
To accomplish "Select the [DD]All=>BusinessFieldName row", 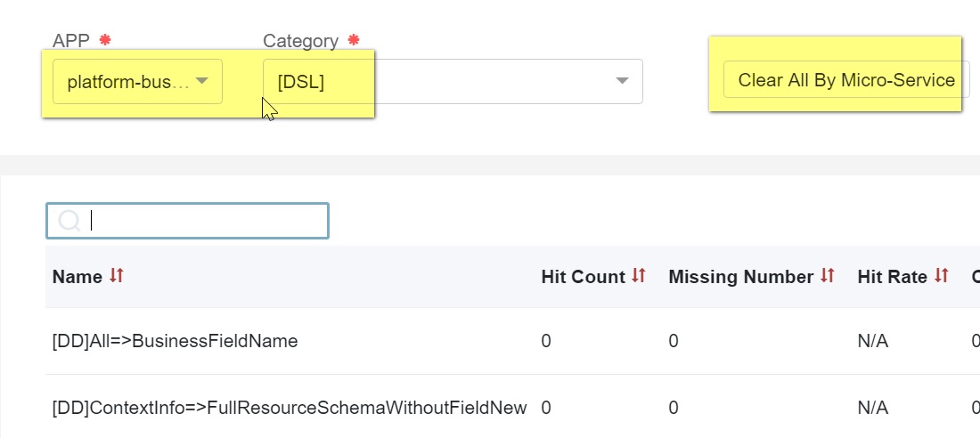I will (x=176, y=341).
